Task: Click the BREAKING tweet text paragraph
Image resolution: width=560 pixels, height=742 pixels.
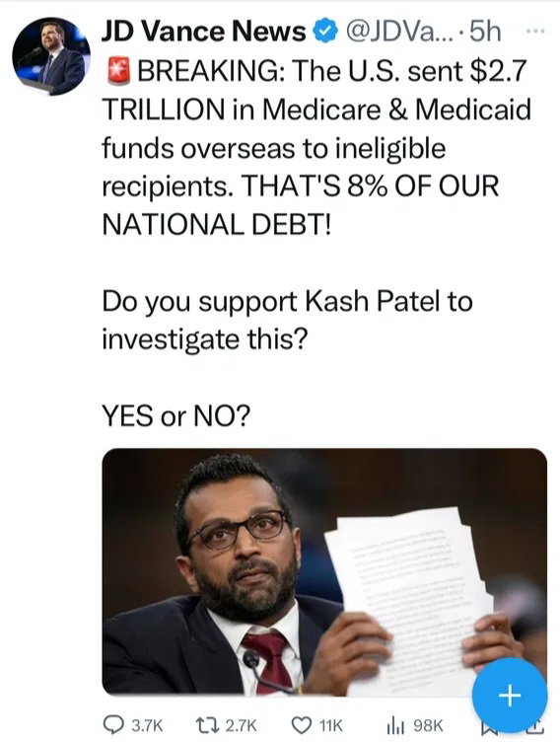Action: tap(315, 148)
